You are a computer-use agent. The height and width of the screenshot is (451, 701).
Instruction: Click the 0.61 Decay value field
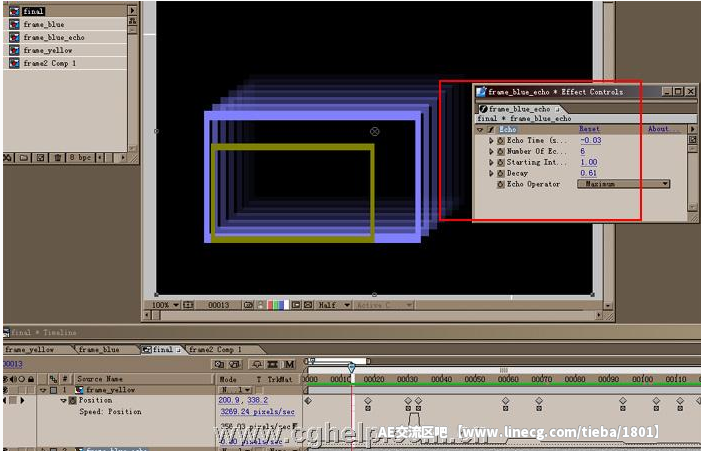(x=589, y=173)
